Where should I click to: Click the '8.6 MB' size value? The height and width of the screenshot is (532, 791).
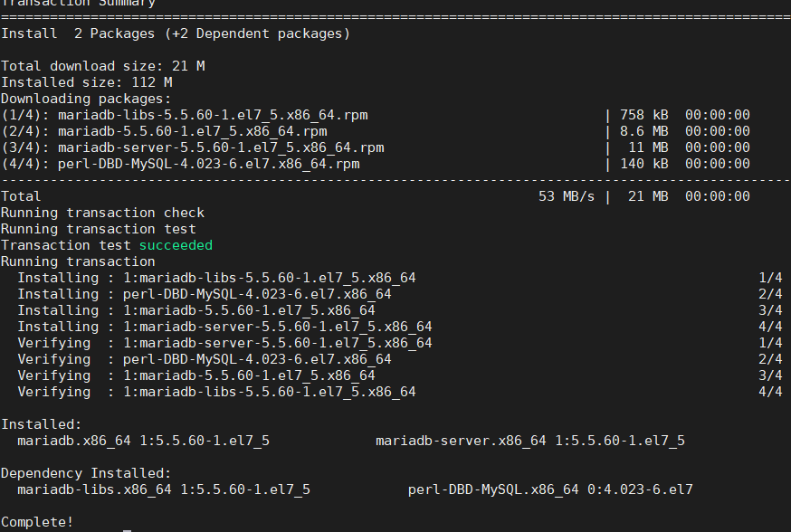pyautogui.click(x=644, y=131)
